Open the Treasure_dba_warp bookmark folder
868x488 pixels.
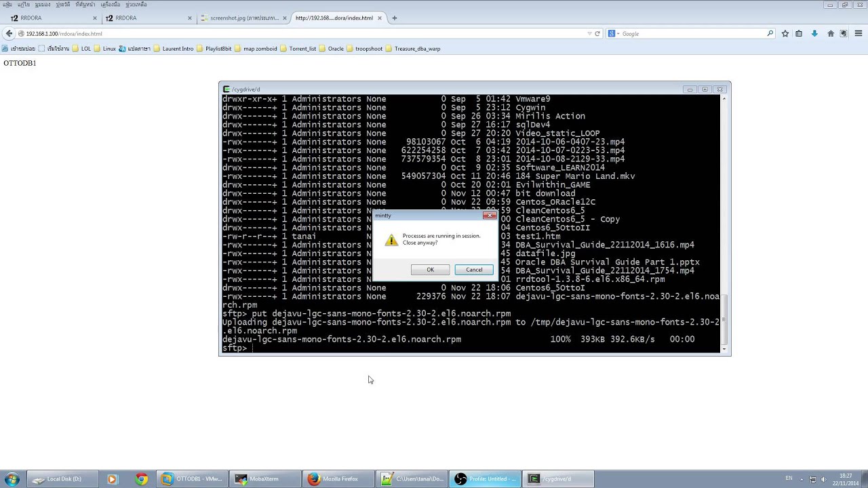[x=413, y=49]
